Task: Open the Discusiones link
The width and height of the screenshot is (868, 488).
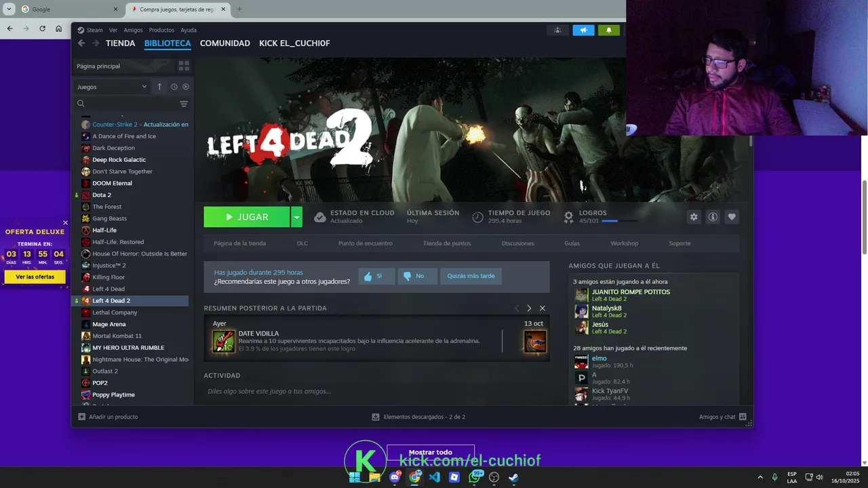Action: tap(517, 243)
